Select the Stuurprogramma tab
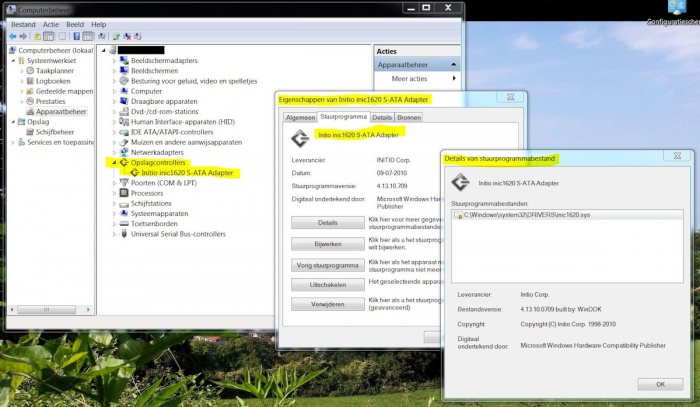Image resolution: width=700 pixels, height=407 pixels. pos(344,116)
